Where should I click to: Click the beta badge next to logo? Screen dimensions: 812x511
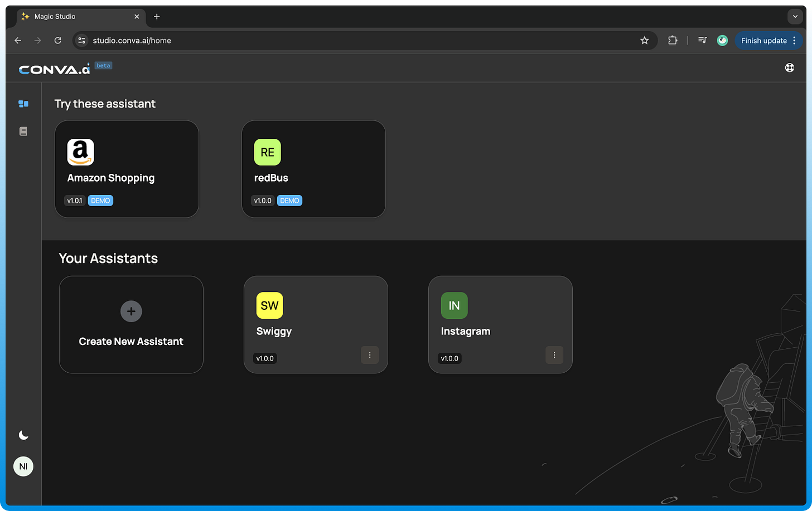(x=103, y=65)
